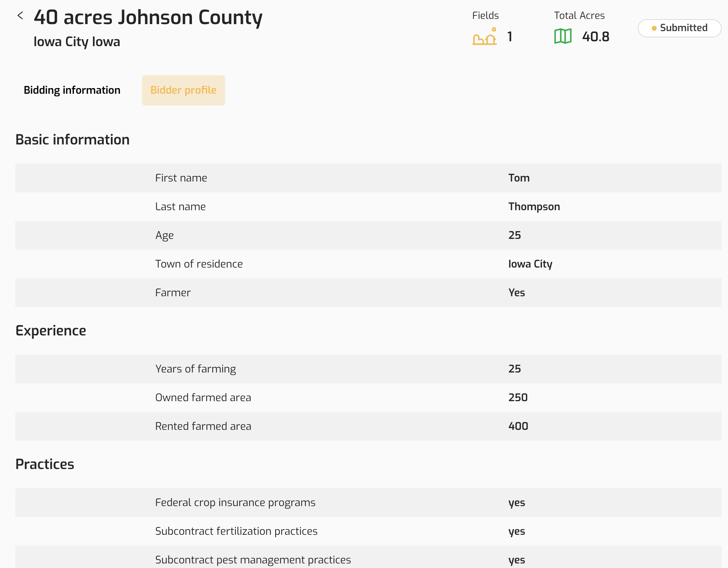Click the Total Acres value 40.8
This screenshot has height=568, width=728.
pos(595,37)
